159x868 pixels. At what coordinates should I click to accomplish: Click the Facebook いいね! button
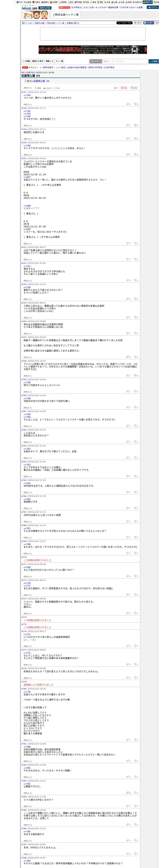click(149, 23)
